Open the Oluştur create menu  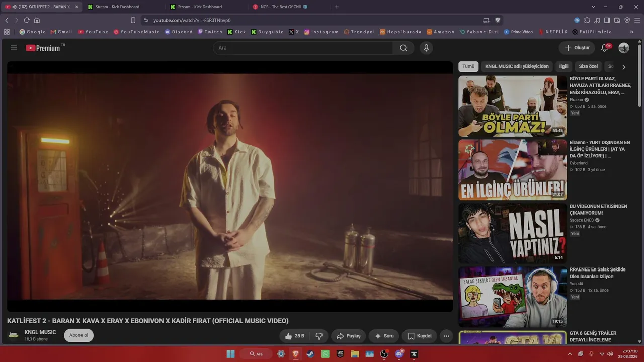click(x=577, y=48)
